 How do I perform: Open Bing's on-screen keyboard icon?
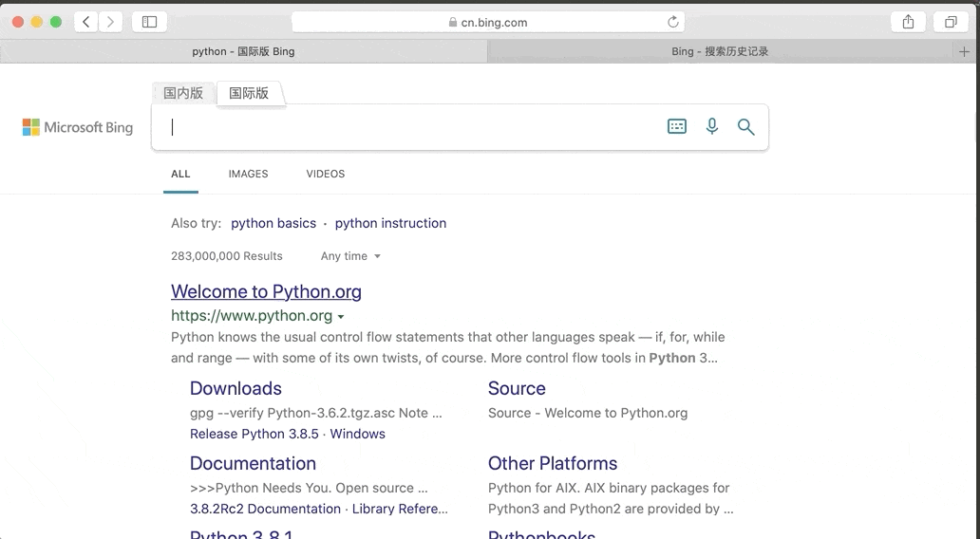pos(677,127)
